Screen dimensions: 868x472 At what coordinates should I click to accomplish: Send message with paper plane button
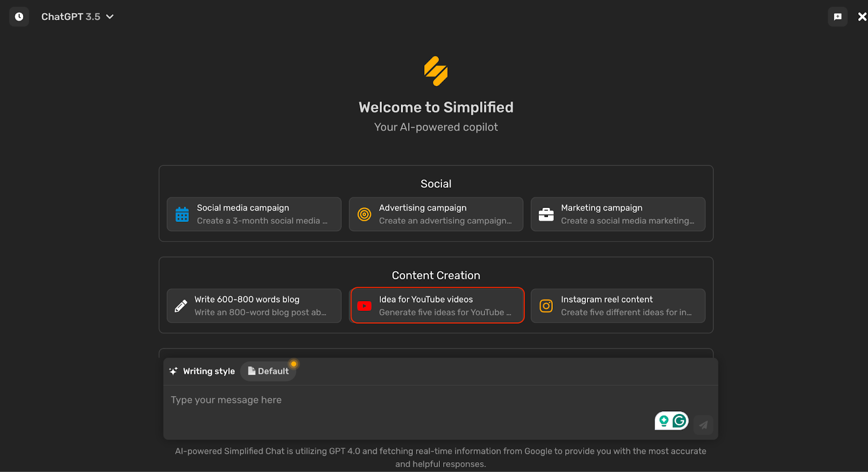pyautogui.click(x=704, y=425)
